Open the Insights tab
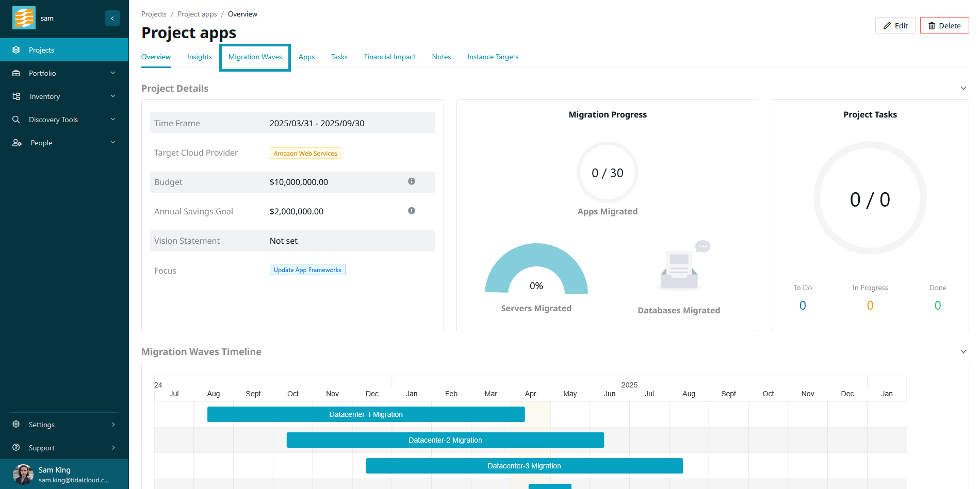The image size is (980, 489). pos(199,57)
